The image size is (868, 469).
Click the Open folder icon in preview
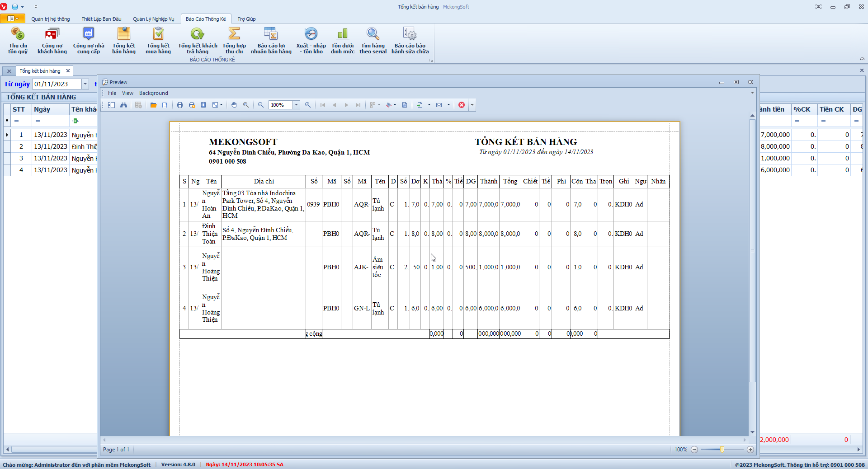(x=153, y=105)
